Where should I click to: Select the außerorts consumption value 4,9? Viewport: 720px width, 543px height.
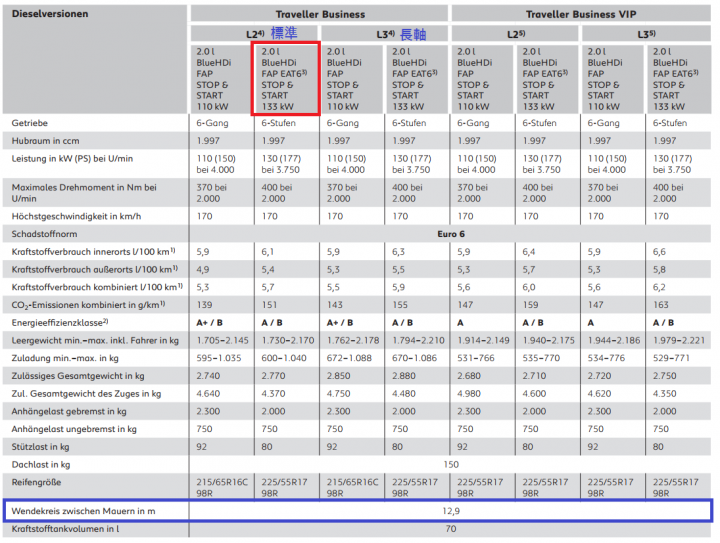pos(202,269)
